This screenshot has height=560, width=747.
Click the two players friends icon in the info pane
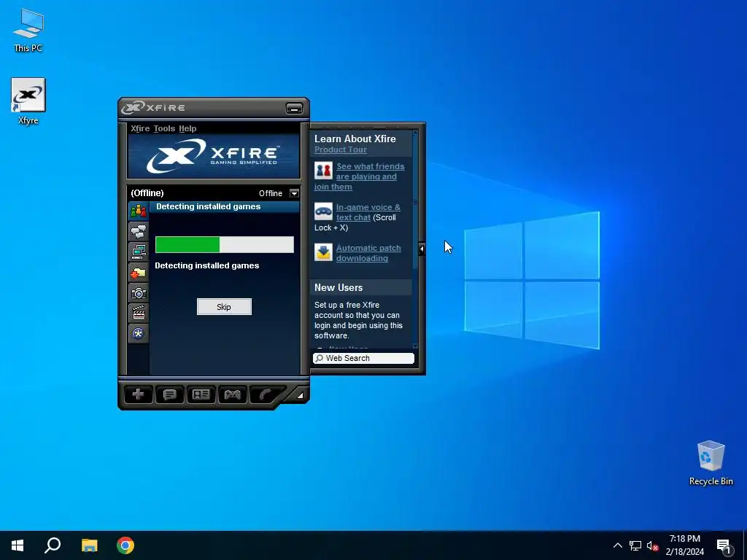pyautogui.click(x=323, y=171)
